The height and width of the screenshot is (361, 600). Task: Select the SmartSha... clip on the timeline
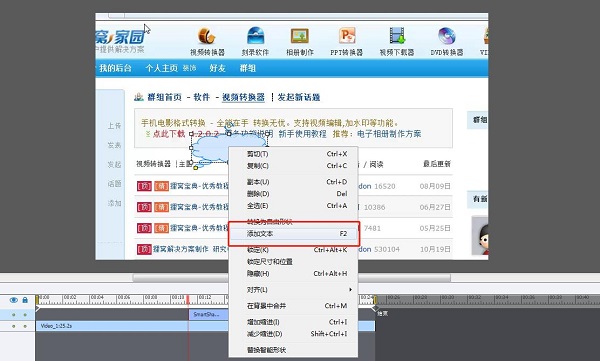[209, 315]
